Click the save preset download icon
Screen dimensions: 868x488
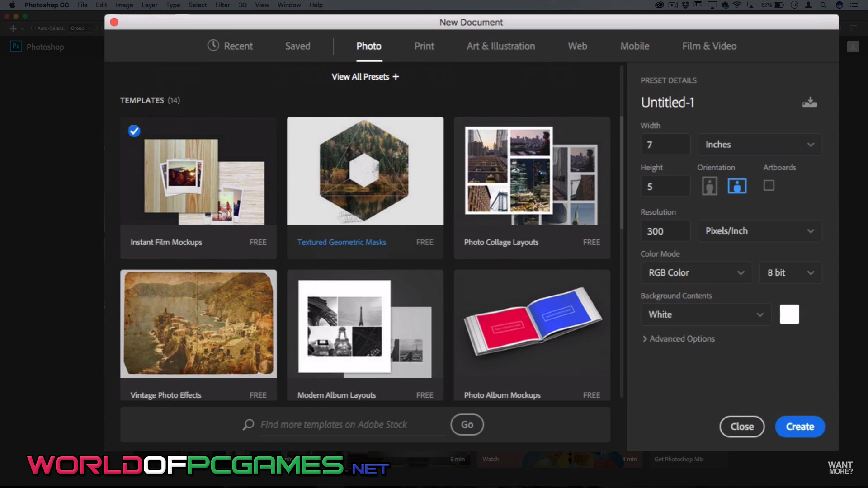coord(809,102)
